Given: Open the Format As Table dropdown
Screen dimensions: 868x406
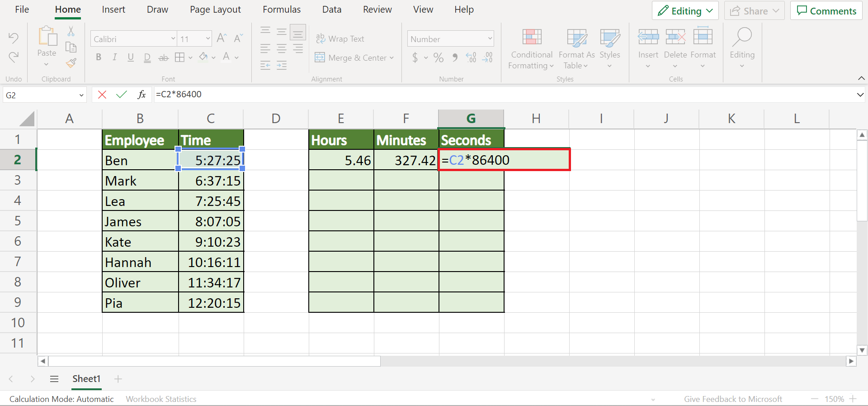Looking at the screenshot, I should click(576, 49).
